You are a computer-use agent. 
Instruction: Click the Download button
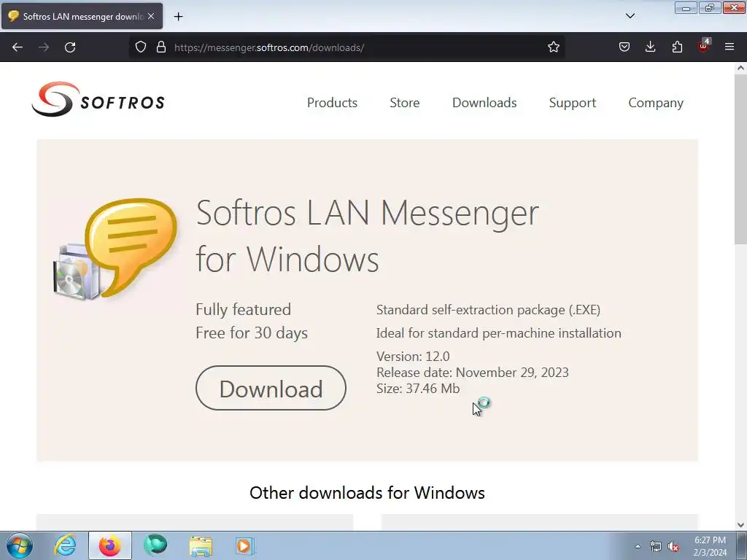tap(271, 388)
